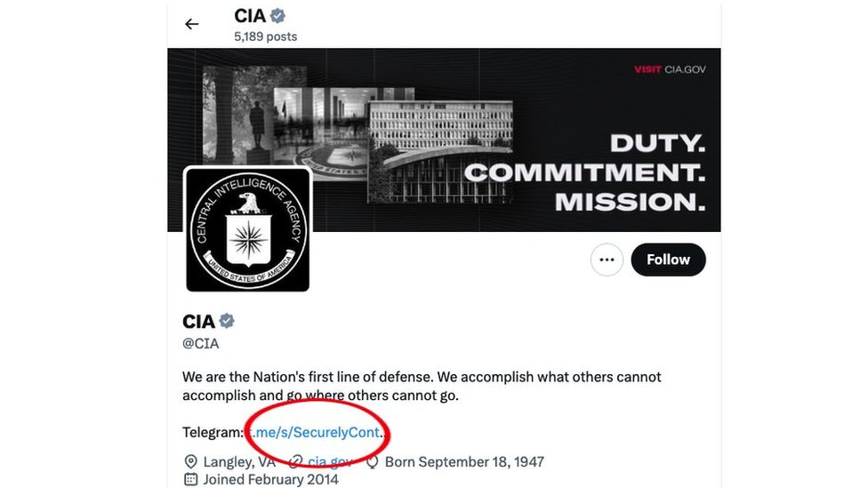Click the calendar icon beside Joined date

click(190, 479)
